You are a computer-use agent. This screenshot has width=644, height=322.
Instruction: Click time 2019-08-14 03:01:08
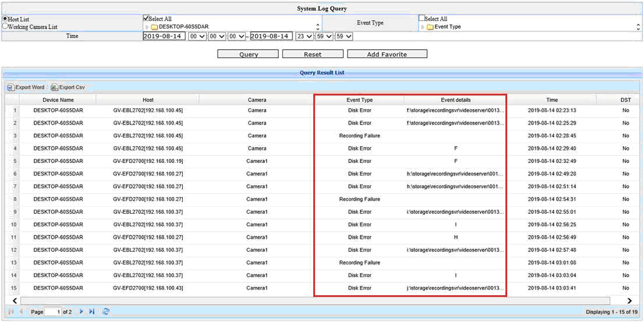[x=552, y=263]
